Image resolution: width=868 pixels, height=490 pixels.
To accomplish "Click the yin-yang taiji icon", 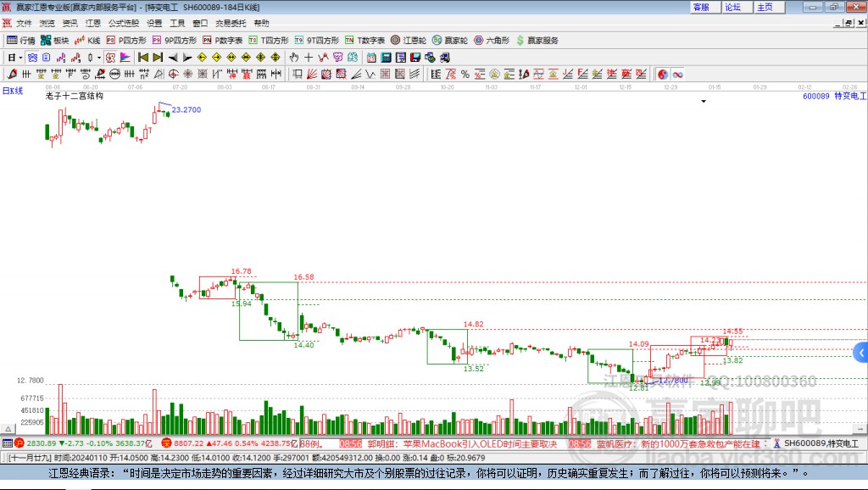I will [x=663, y=74].
